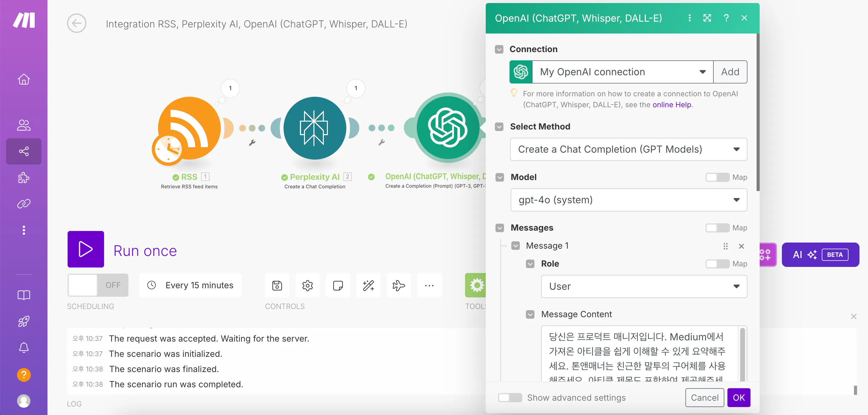
Task: Click the module panel's vertical scrollbar
Action: click(x=758, y=112)
